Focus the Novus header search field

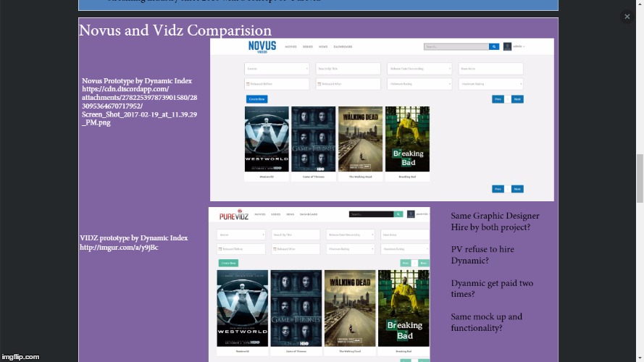tap(456, 47)
